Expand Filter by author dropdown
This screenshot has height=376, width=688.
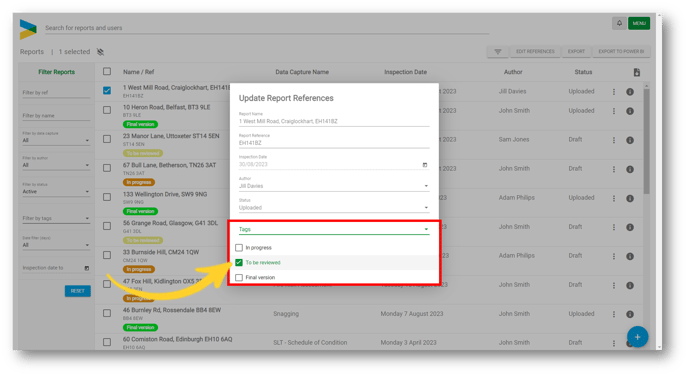pos(56,163)
